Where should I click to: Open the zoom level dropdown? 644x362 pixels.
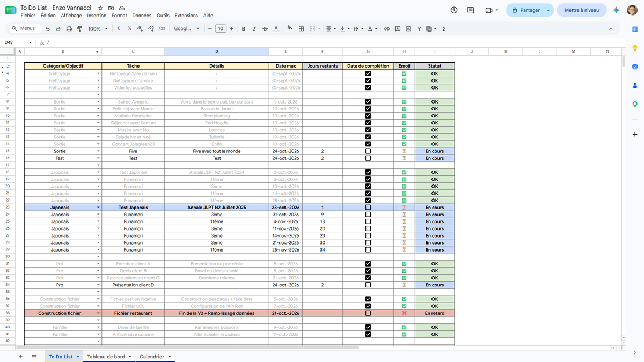pos(97,28)
